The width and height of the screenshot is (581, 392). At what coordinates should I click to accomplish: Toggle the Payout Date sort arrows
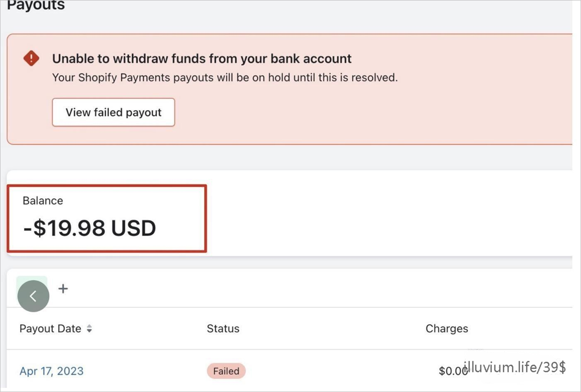point(89,329)
